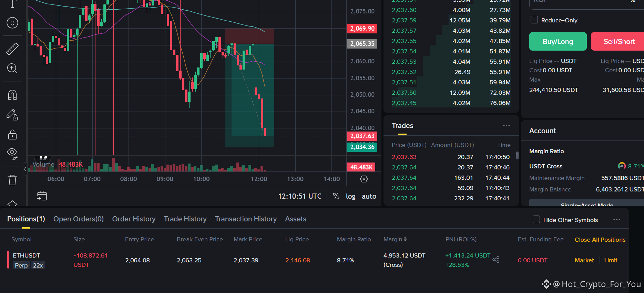This screenshot has width=644, height=293.
Task: Click the 2,065.35 entry price label
Action: click(x=362, y=44)
